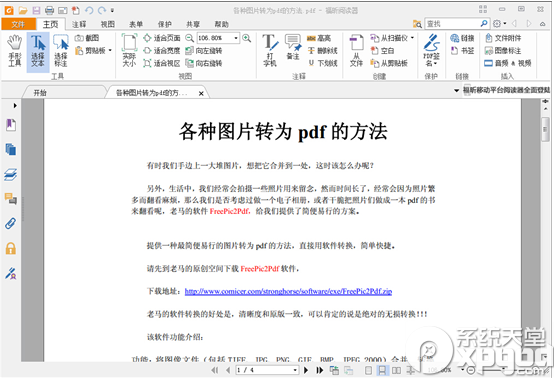
Task: Click the Redo arrow in quick access toolbar
Action: point(102,10)
